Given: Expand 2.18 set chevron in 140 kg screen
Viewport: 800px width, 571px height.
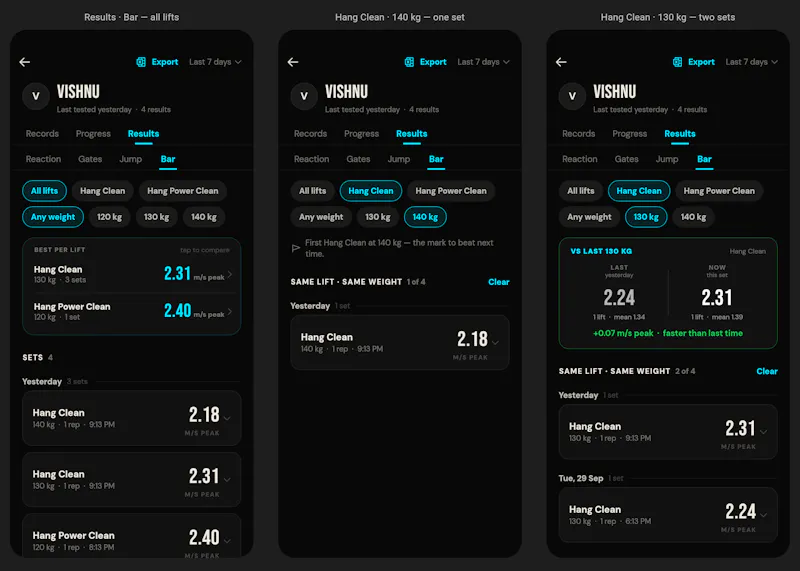Looking at the screenshot, I should [x=495, y=343].
